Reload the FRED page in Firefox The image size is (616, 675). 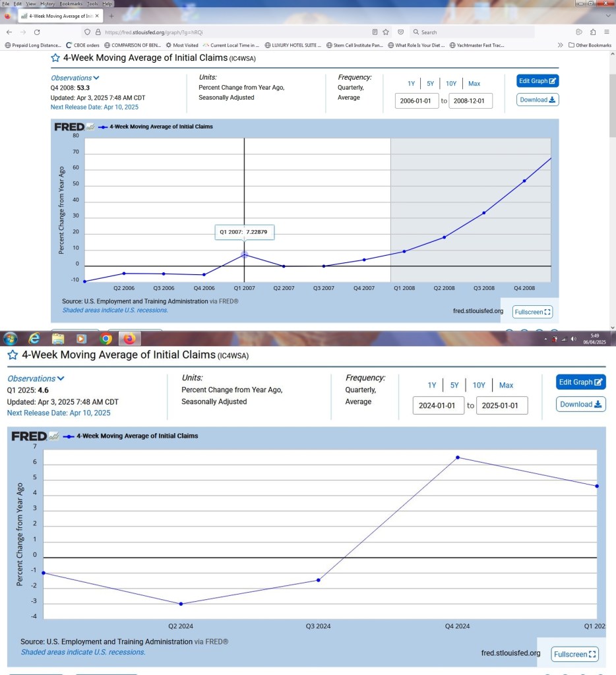37,32
